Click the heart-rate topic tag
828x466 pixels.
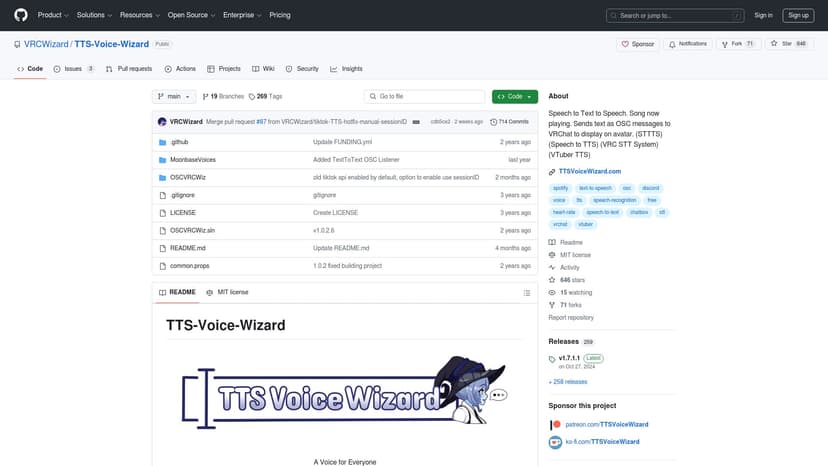click(x=564, y=212)
